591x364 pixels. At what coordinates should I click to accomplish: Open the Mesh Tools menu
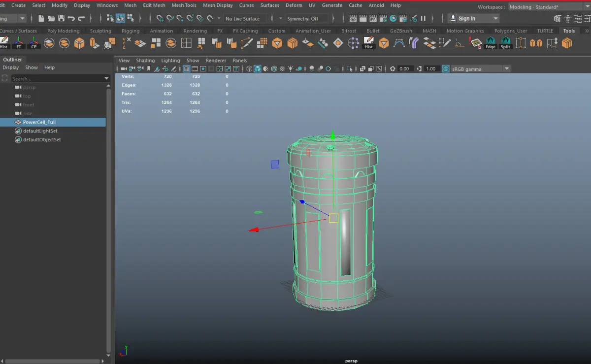click(x=184, y=5)
